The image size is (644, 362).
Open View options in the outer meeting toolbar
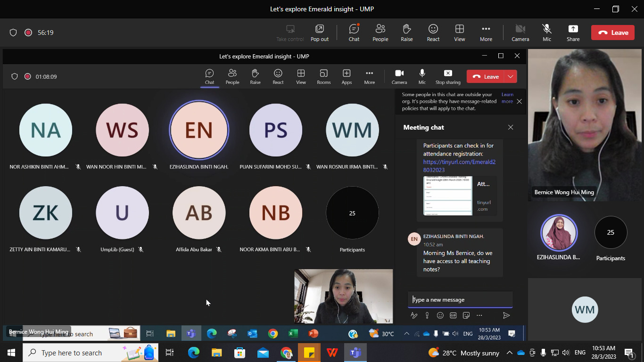click(460, 33)
